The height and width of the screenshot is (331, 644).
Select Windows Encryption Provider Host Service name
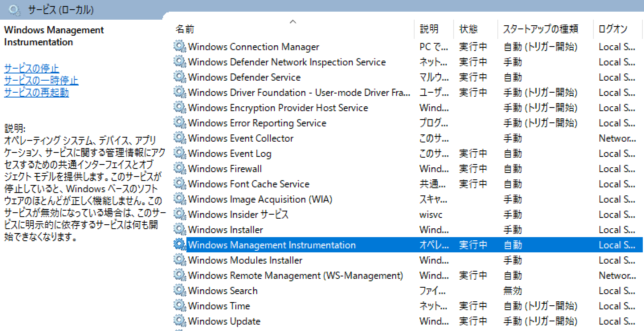click(278, 108)
